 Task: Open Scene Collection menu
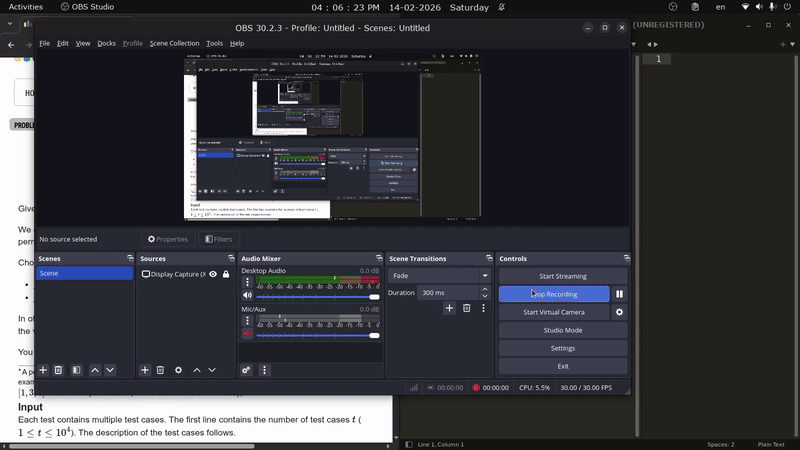click(x=174, y=43)
